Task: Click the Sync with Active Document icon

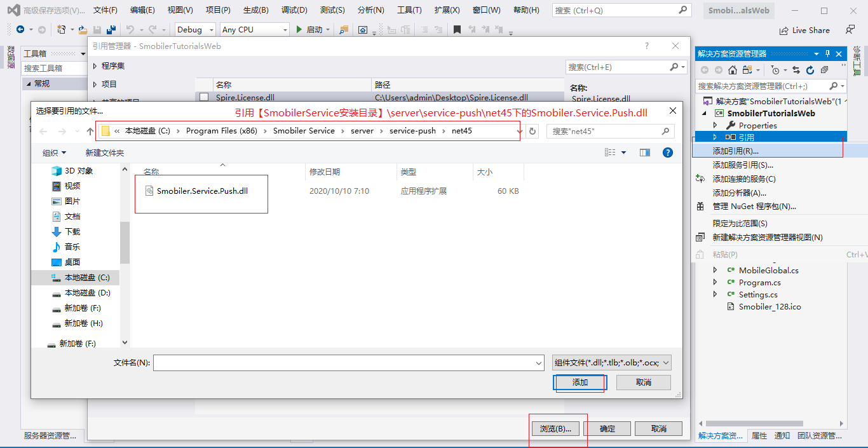Action: 796,70
